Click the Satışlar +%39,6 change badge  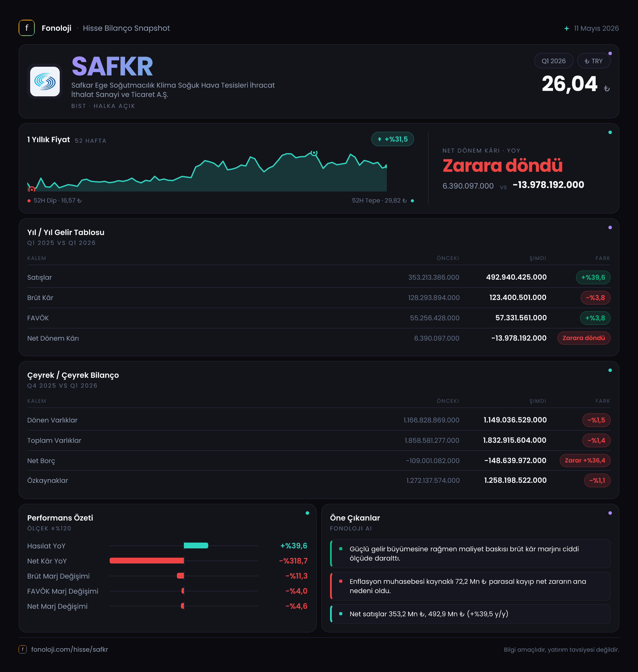click(x=593, y=277)
